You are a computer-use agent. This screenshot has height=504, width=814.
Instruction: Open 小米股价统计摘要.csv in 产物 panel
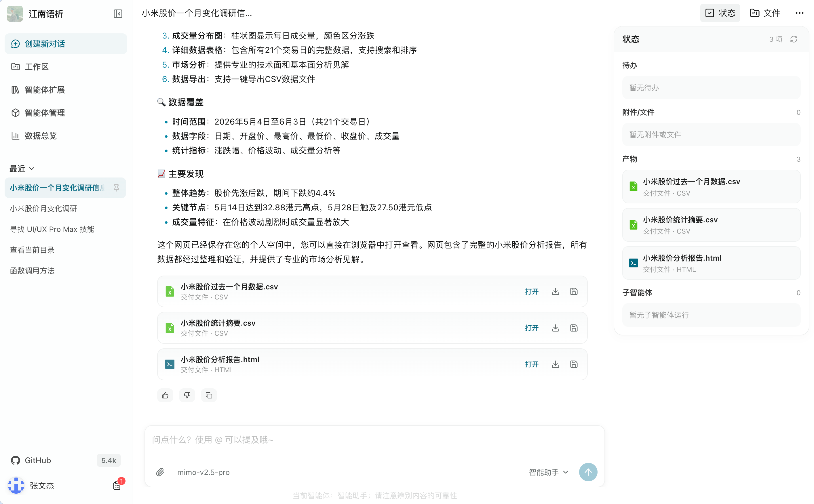coord(711,225)
